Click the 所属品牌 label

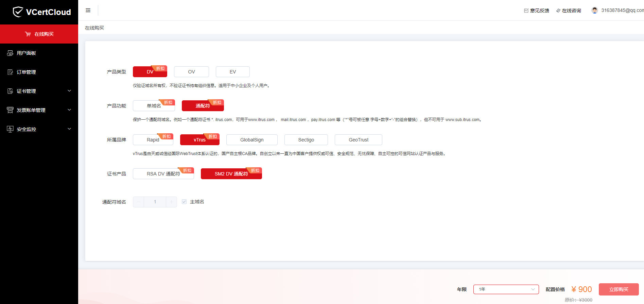coord(117,140)
